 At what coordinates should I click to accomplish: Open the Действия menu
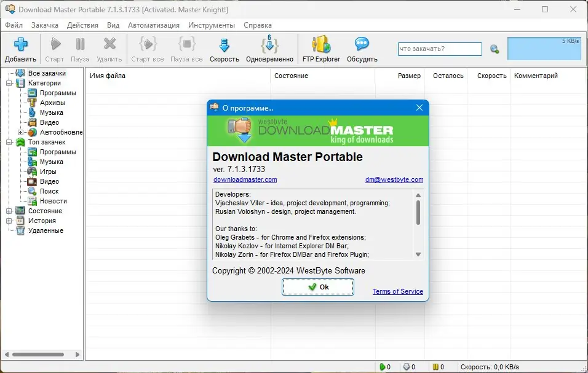82,25
